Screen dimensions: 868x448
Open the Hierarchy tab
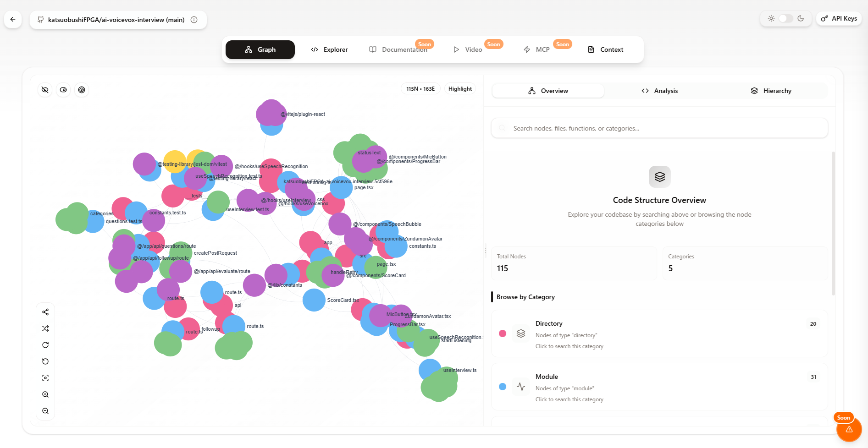[771, 91]
